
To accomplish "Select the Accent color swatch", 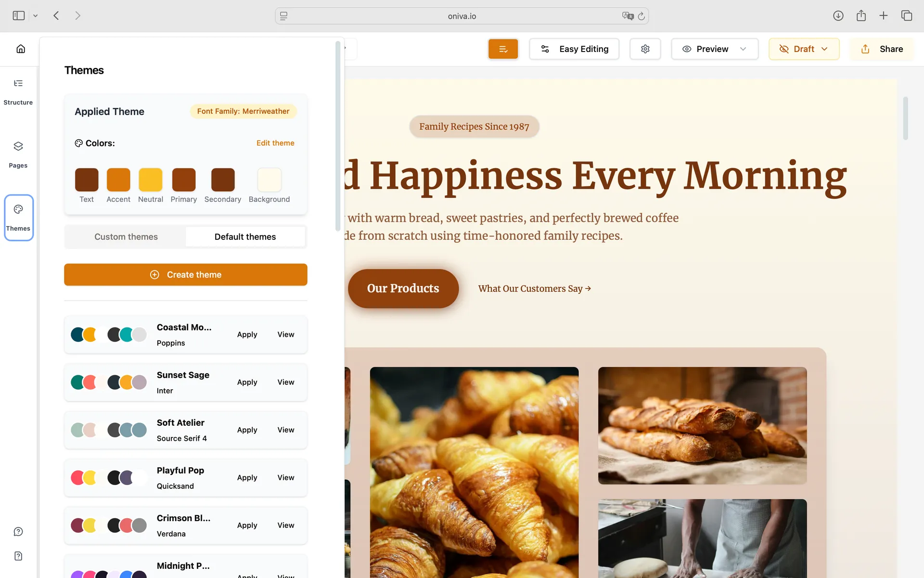I will pyautogui.click(x=118, y=180).
